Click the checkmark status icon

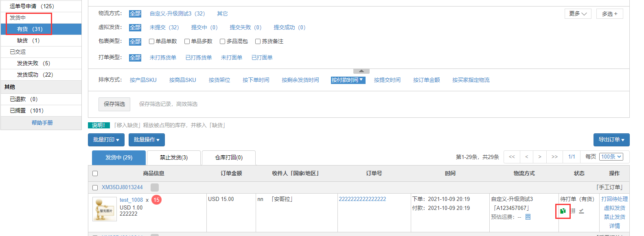point(581,211)
